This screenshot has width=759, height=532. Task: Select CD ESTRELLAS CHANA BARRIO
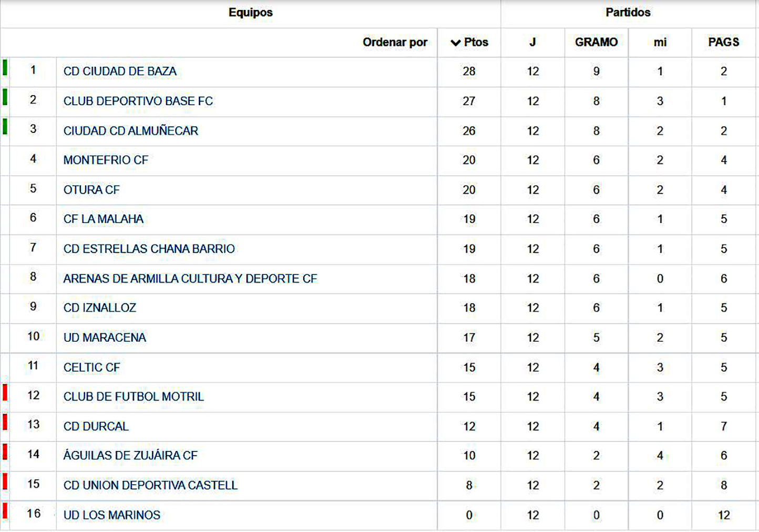(149, 249)
